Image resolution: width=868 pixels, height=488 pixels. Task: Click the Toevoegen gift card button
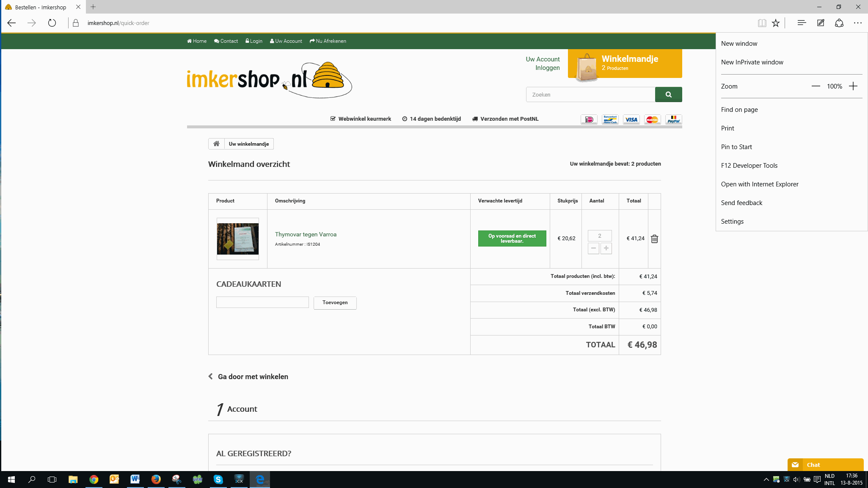coord(335,302)
